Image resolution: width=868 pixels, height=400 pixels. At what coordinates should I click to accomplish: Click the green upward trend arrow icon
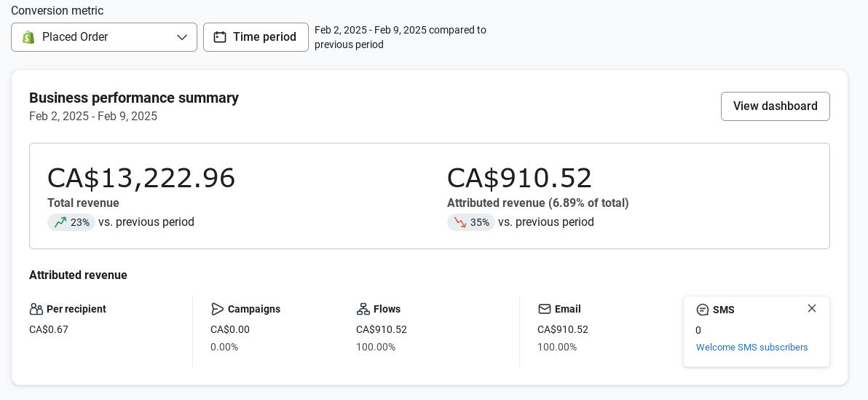[x=60, y=222]
